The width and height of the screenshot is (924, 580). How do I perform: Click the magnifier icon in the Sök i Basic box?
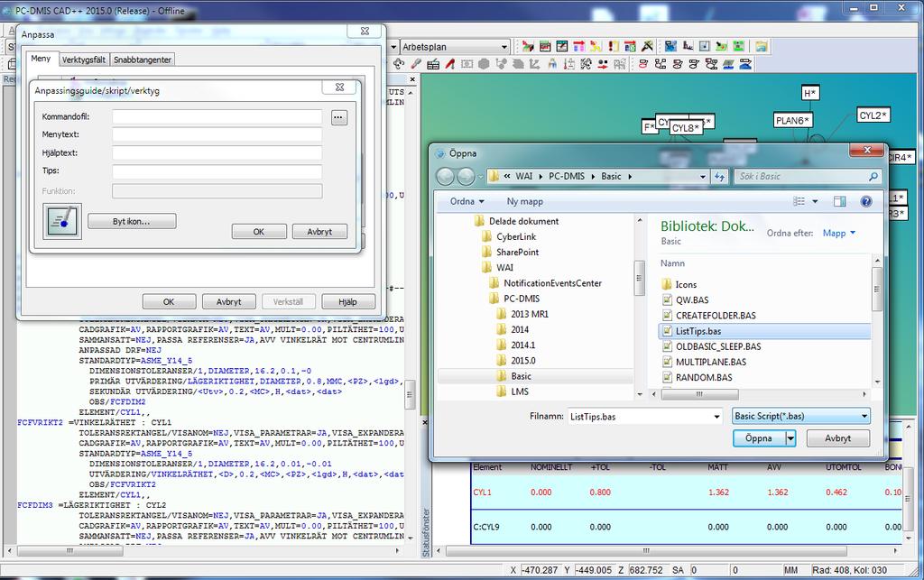(x=873, y=176)
